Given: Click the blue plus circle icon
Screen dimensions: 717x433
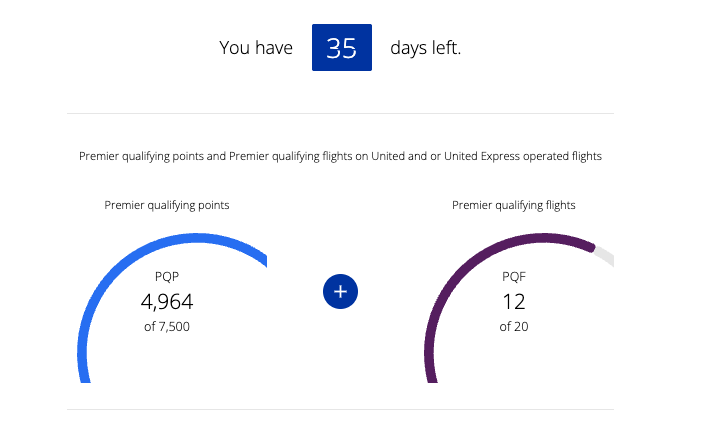Looking at the screenshot, I should pyautogui.click(x=340, y=291).
